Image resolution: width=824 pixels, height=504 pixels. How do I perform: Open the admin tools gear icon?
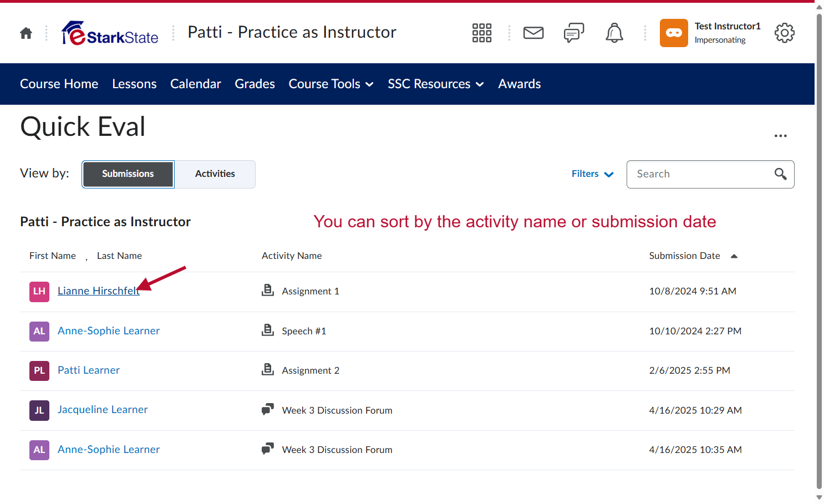[x=785, y=33]
